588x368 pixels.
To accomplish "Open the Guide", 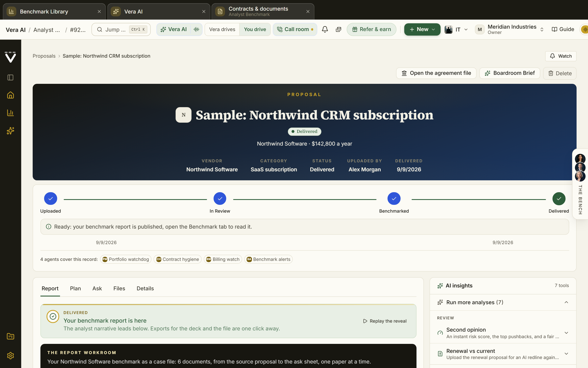I will pyautogui.click(x=563, y=29).
